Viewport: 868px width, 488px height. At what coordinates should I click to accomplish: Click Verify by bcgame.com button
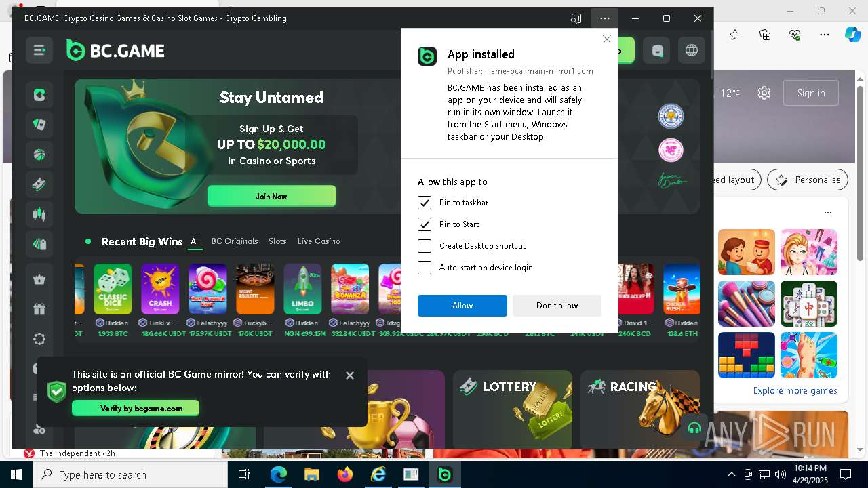pyautogui.click(x=136, y=408)
